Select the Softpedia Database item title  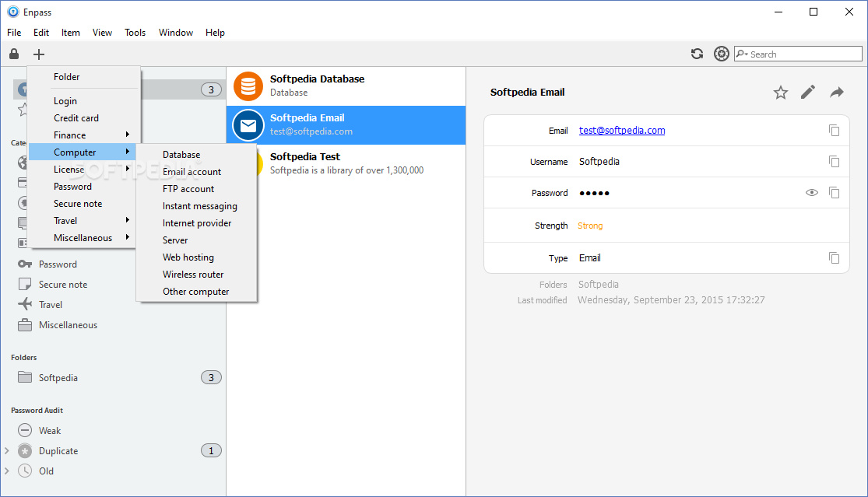pyautogui.click(x=317, y=79)
